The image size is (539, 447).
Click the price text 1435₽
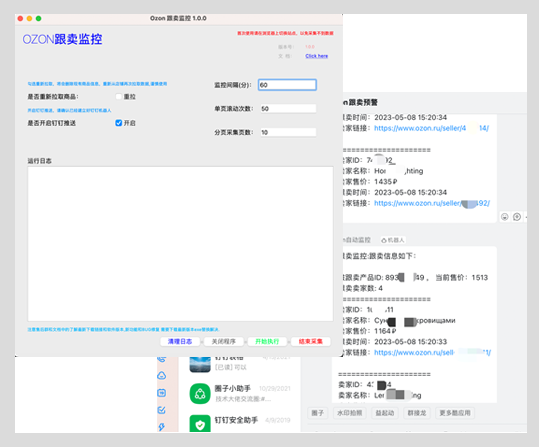coord(386,182)
